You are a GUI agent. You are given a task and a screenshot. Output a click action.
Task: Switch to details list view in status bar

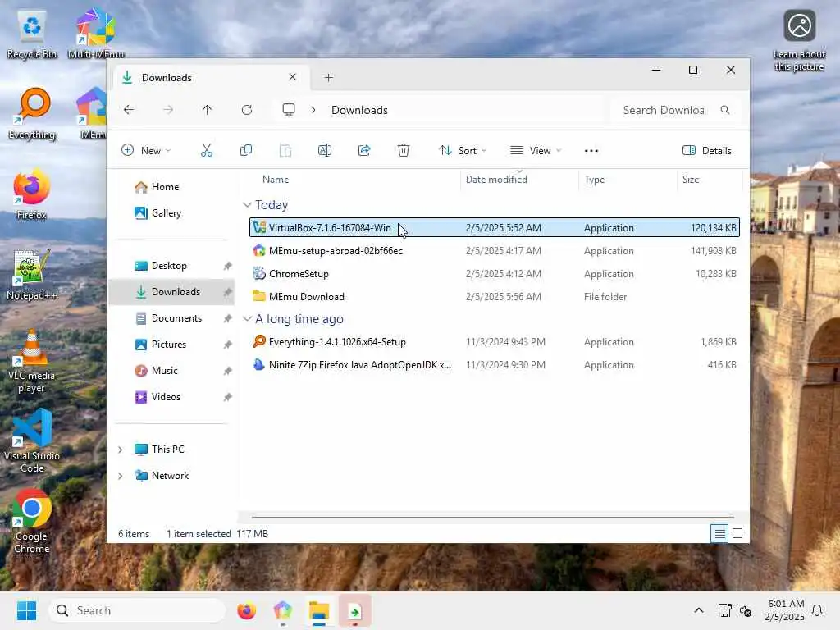click(719, 533)
